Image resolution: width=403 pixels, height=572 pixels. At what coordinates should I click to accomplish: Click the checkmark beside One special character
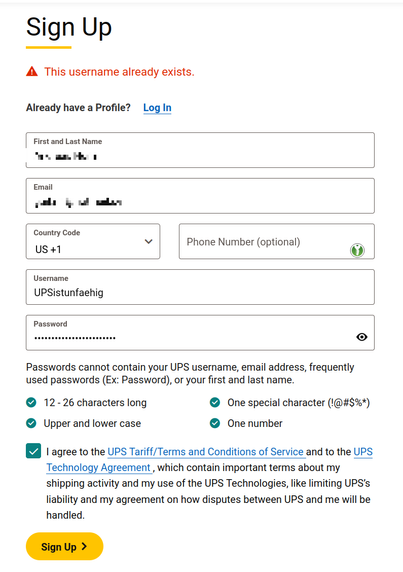[x=215, y=402]
